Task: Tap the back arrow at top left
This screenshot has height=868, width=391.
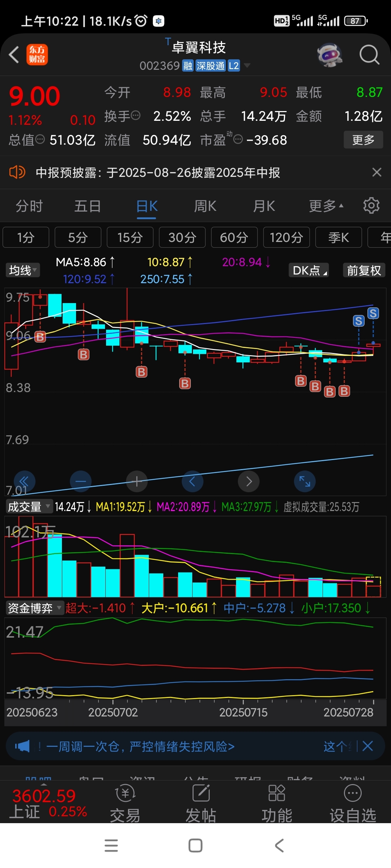Action: point(14,55)
